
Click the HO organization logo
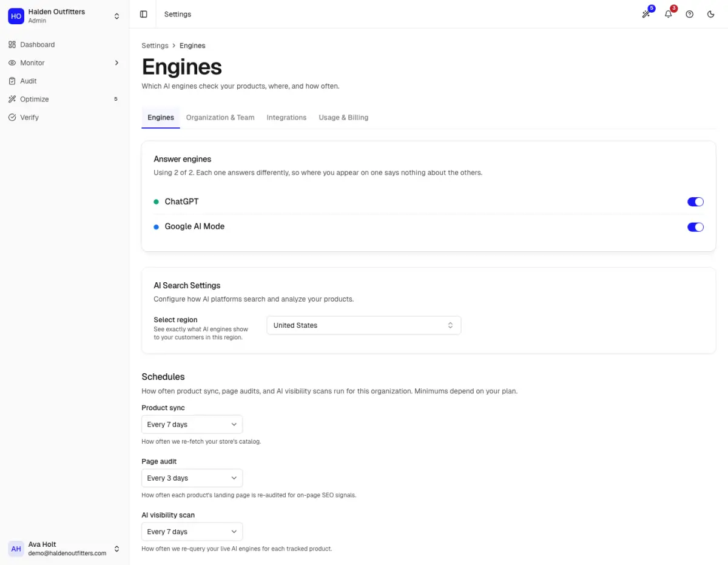[x=16, y=16]
